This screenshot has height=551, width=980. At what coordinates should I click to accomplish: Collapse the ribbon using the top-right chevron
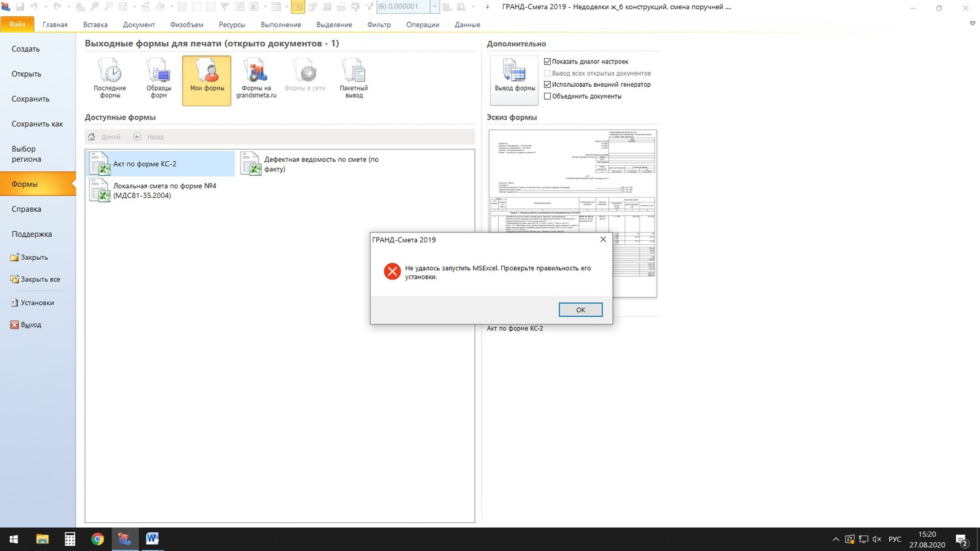click(x=972, y=24)
